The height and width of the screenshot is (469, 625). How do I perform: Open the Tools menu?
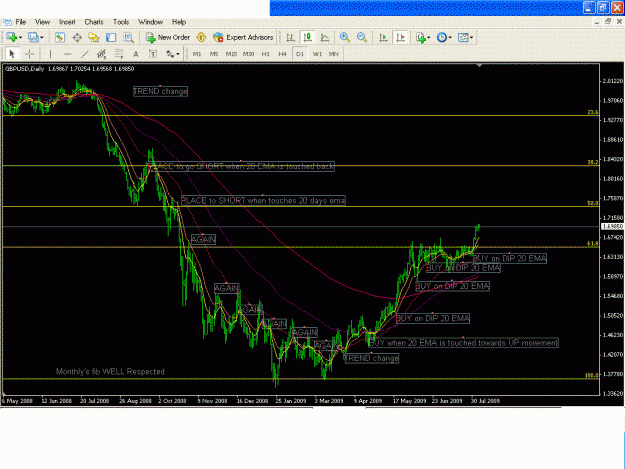tap(121, 22)
